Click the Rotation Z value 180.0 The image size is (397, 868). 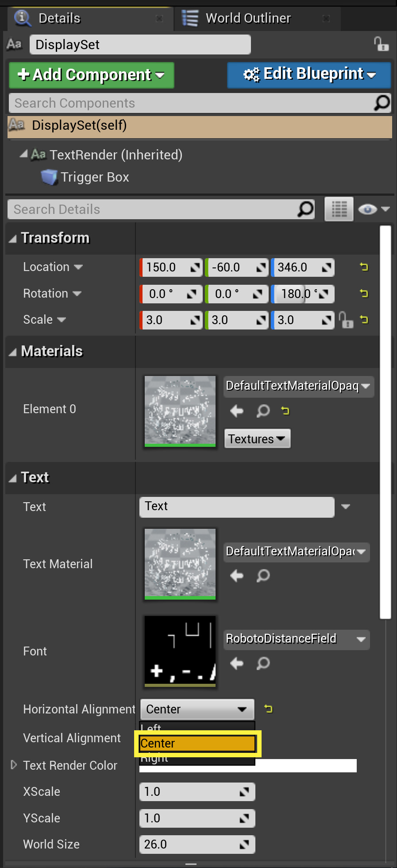pyautogui.click(x=303, y=294)
